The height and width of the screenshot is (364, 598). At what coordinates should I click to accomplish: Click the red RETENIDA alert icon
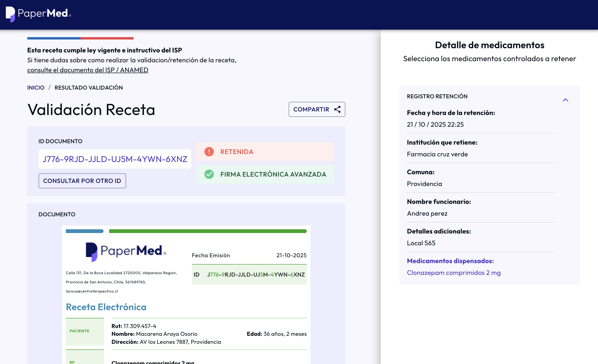coord(209,152)
